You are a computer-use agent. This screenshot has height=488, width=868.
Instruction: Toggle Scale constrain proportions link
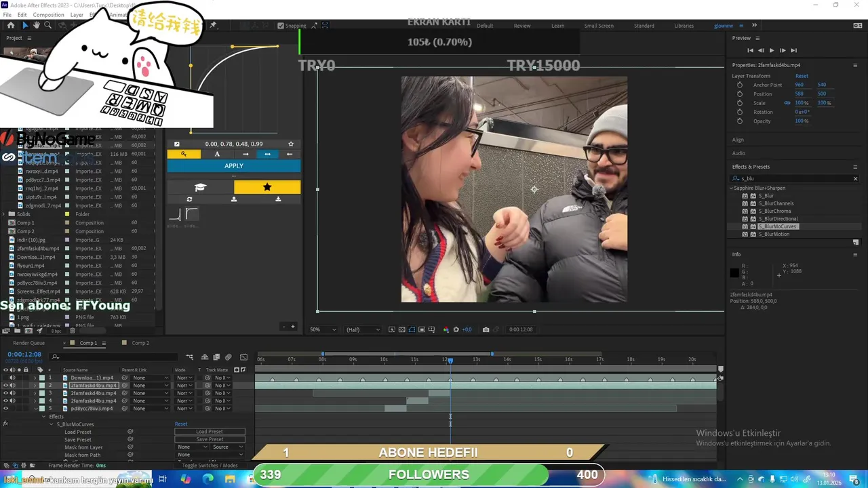coord(787,103)
